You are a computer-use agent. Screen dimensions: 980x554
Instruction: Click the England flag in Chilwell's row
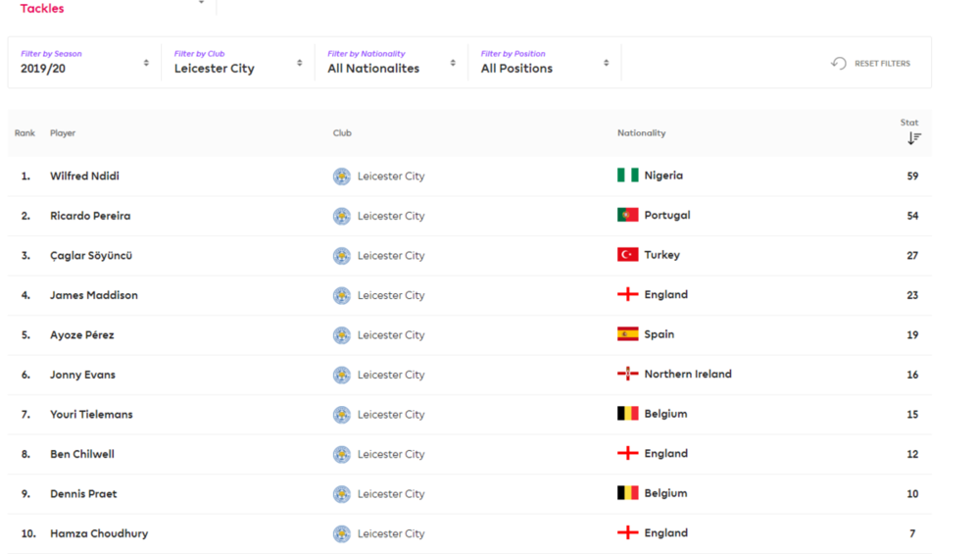627,453
